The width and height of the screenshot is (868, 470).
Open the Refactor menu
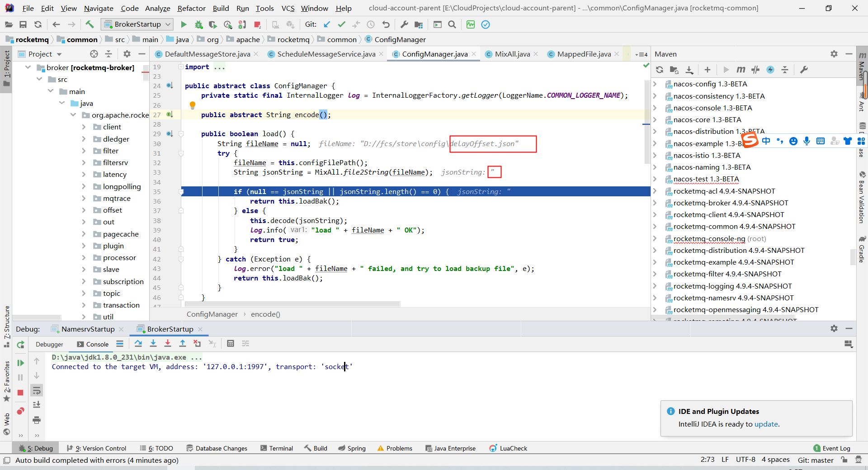[x=191, y=8]
